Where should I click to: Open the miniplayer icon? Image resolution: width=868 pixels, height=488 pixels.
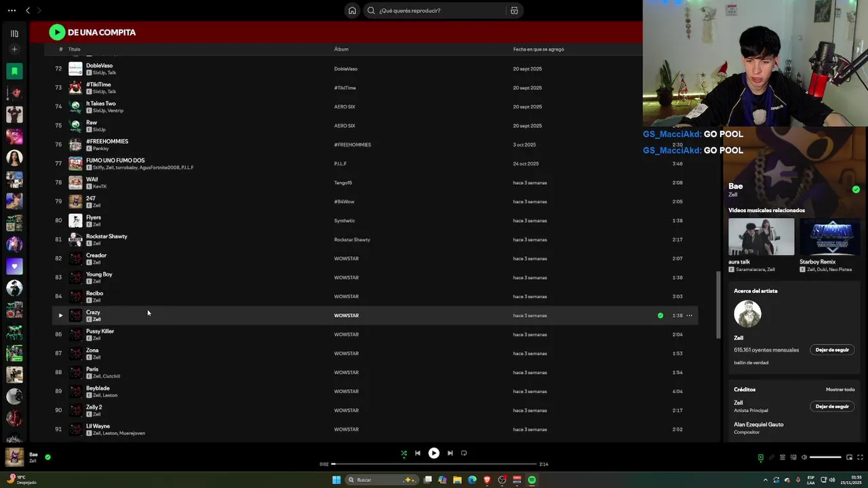[850, 457]
